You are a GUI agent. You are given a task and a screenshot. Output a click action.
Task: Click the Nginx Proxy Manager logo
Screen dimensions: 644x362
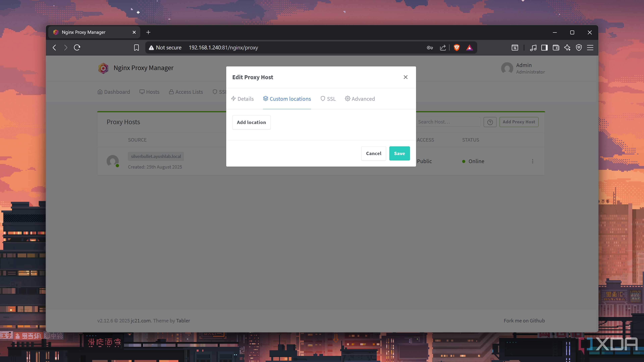click(x=103, y=68)
